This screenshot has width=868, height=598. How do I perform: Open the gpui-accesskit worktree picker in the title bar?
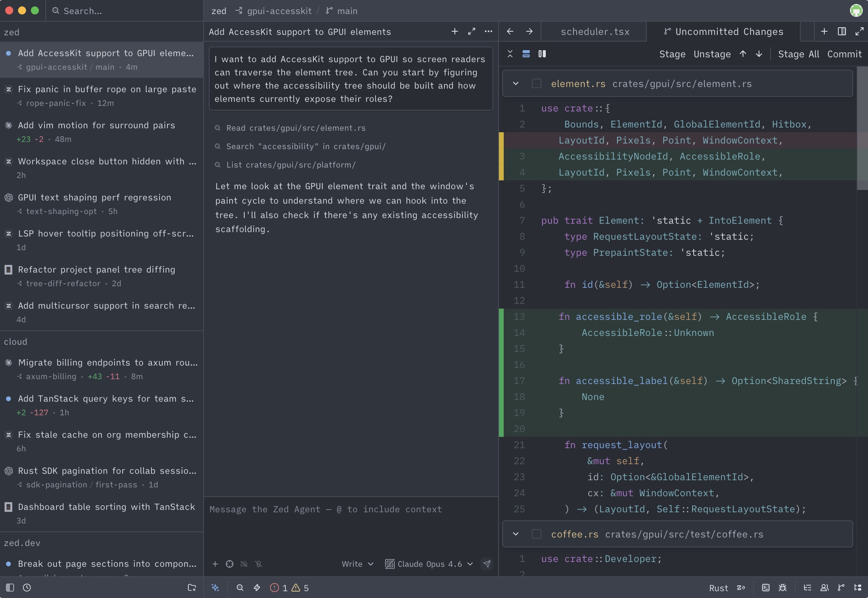click(273, 11)
